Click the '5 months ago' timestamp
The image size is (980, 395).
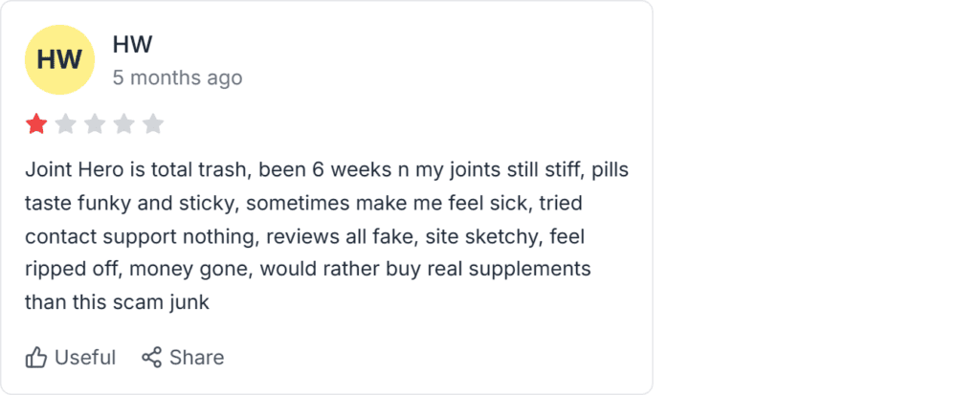coord(177,78)
